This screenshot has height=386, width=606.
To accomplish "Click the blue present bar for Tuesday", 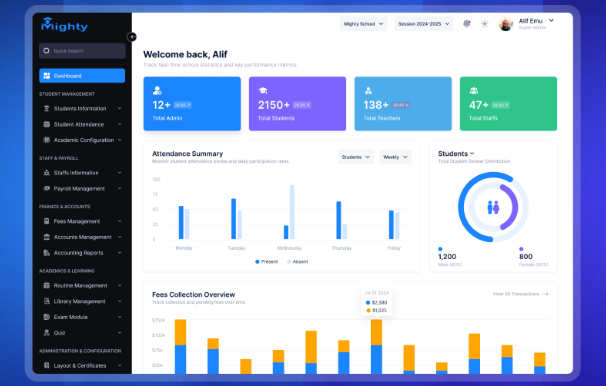I will pyautogui.click(x=233, y=219).
